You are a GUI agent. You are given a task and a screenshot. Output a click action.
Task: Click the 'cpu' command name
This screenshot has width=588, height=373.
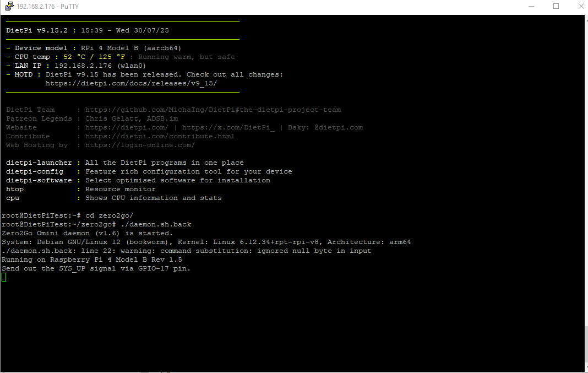(x=12, y=198)
